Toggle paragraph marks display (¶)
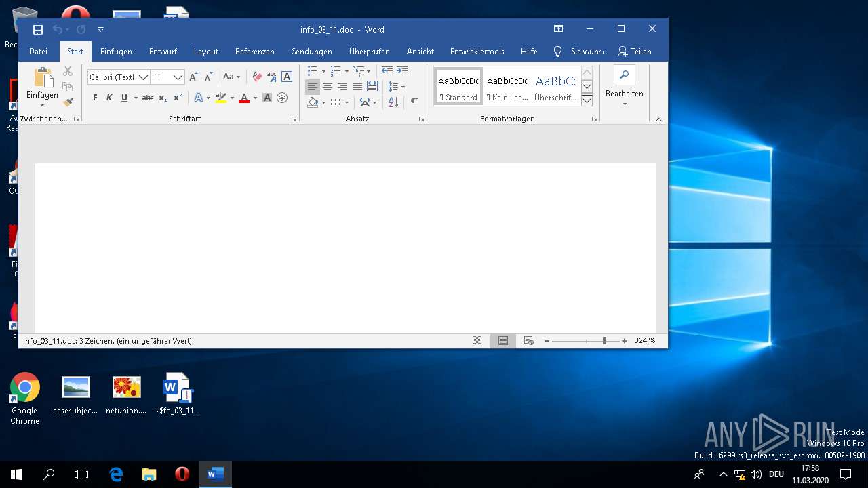Image resolution: width=868 pixels, height=488 pixels. pos(414,102)
